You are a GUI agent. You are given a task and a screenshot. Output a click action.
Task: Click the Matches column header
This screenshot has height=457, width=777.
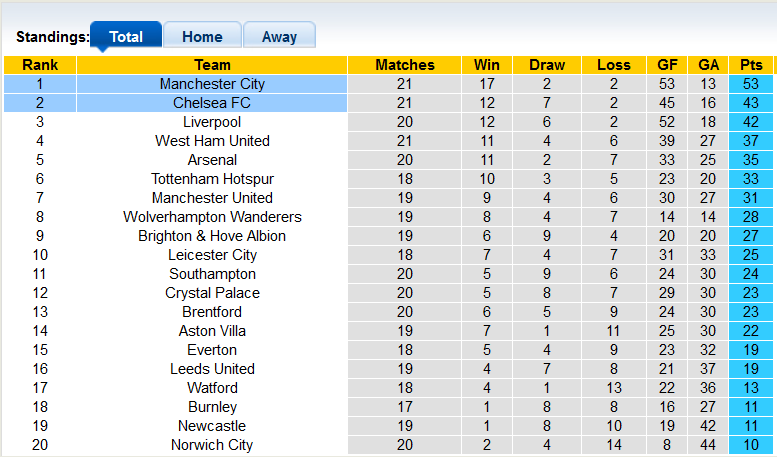point(405,65)
